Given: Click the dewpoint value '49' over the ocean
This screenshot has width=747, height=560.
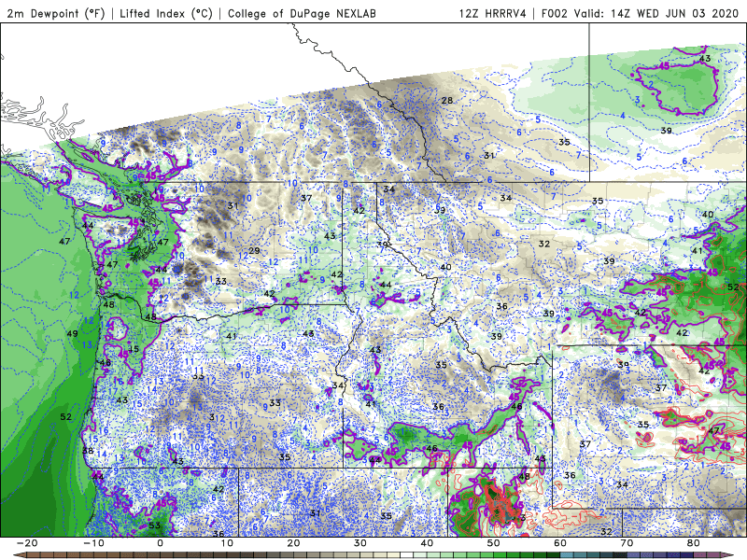Looking at the screenshot, I should coord(72,333).
